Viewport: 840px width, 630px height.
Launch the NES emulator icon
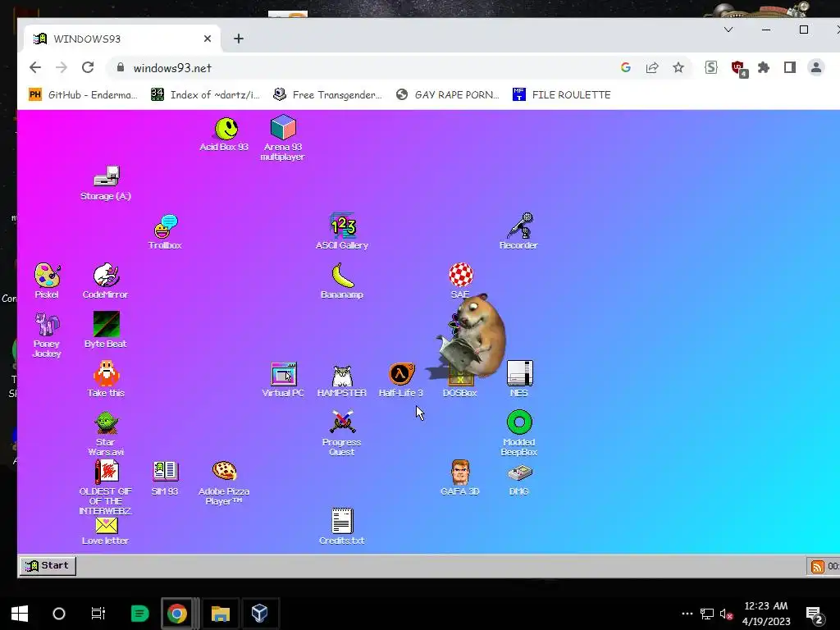click(519, 379)
